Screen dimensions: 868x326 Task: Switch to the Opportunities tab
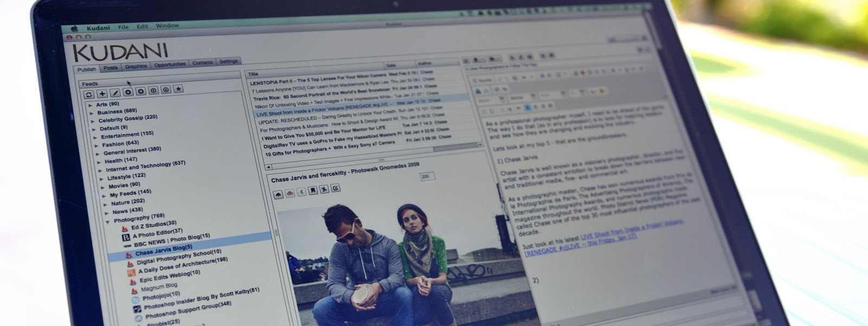click(170, 65)
